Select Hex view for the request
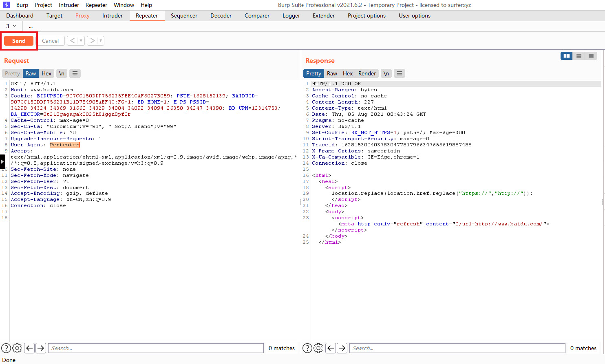Screen dimensions: 605x364 46,73
